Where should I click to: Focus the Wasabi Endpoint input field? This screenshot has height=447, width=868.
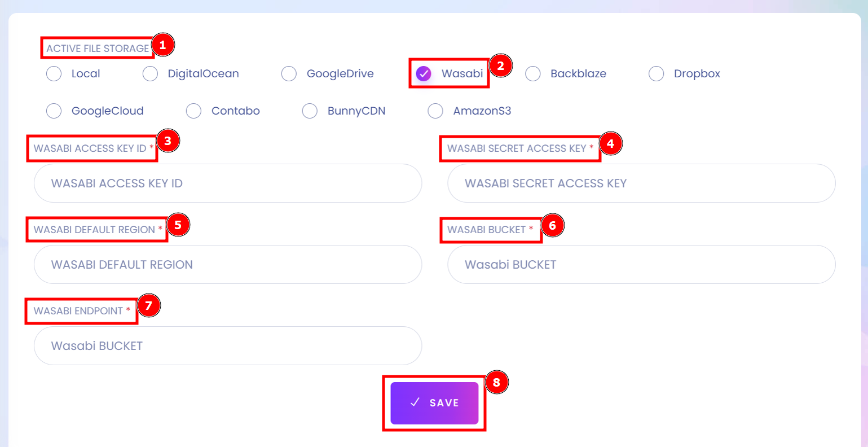(x=228, y=345)
